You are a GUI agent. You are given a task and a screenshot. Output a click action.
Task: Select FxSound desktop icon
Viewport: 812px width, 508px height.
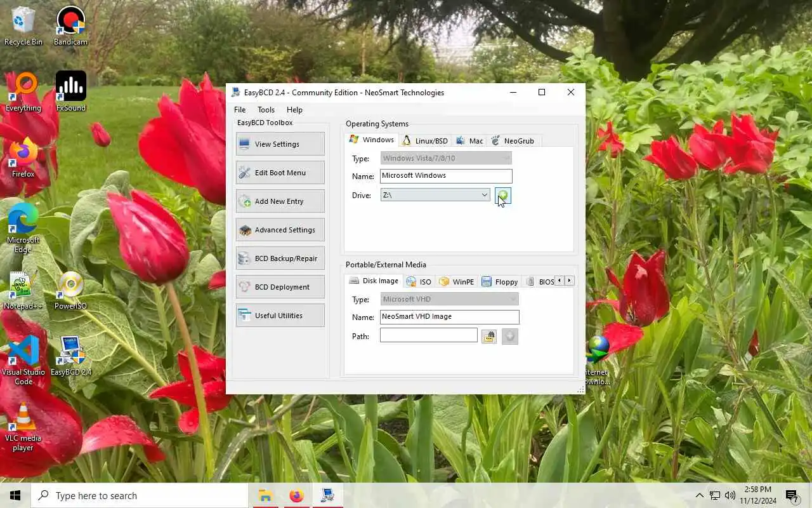(x=71, y=92)
